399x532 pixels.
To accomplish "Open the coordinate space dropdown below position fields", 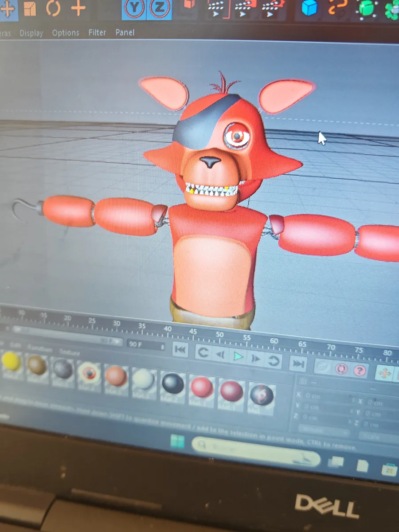I will [x=323, y=431].
